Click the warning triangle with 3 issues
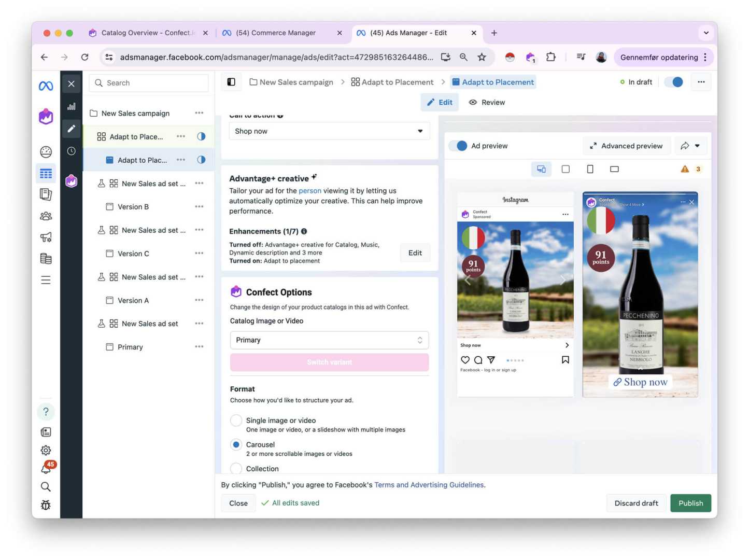749x560 pixels. (691, 169)
